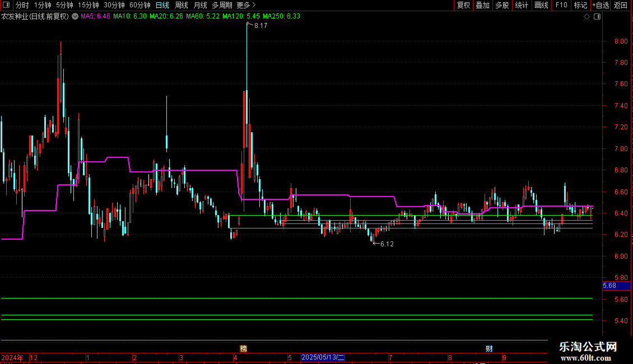Screen dimensions: 633x364
Task: Open the 复权 price adjustment option
Action: (x=463, y=5)
